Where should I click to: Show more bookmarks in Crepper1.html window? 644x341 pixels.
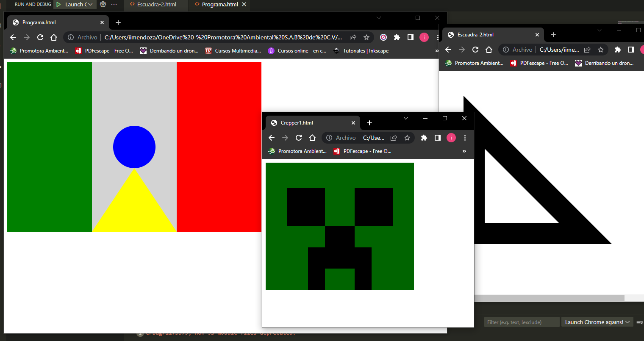tap(464, 151)
